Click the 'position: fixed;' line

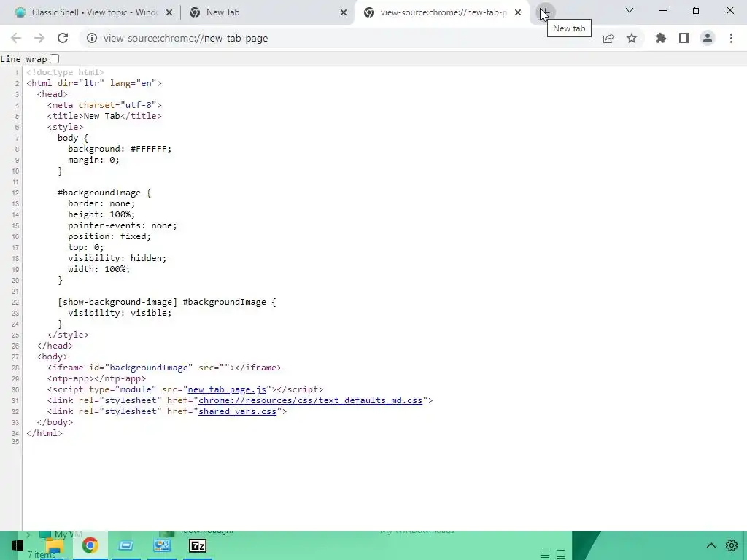tap(109, 236)
